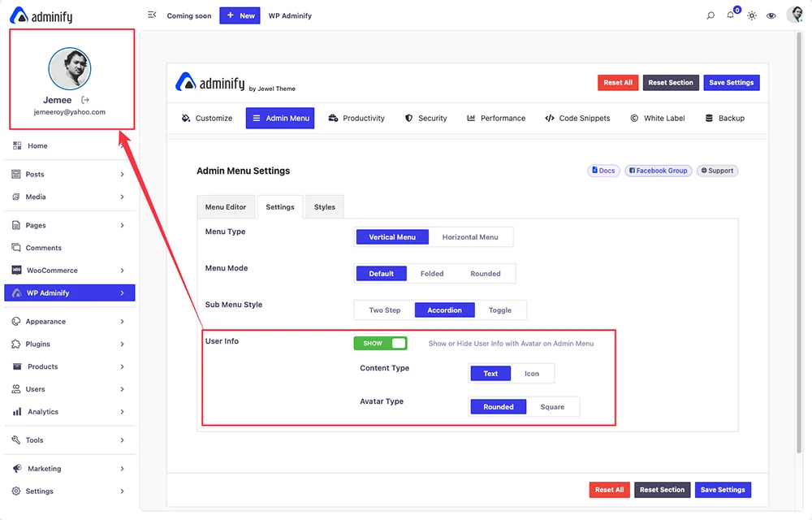Open Home in the sidebar

pos(69,146)
